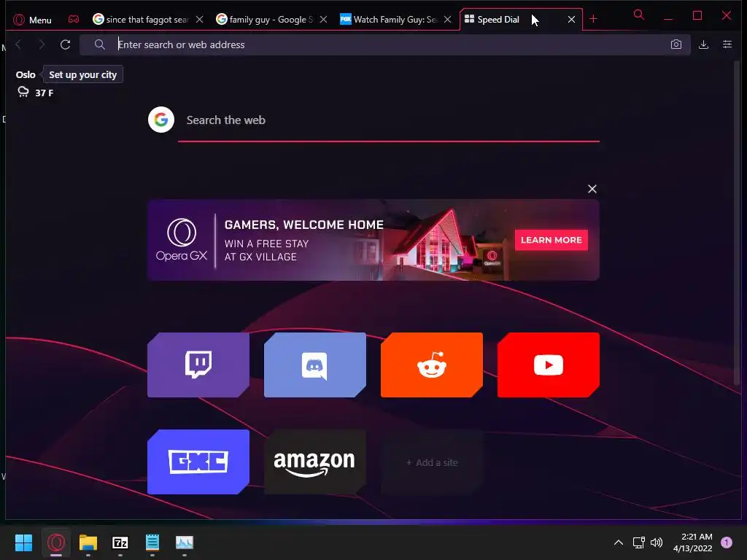Select the Google search engine logo
The image size is (747, 560).
click(161, 120)
